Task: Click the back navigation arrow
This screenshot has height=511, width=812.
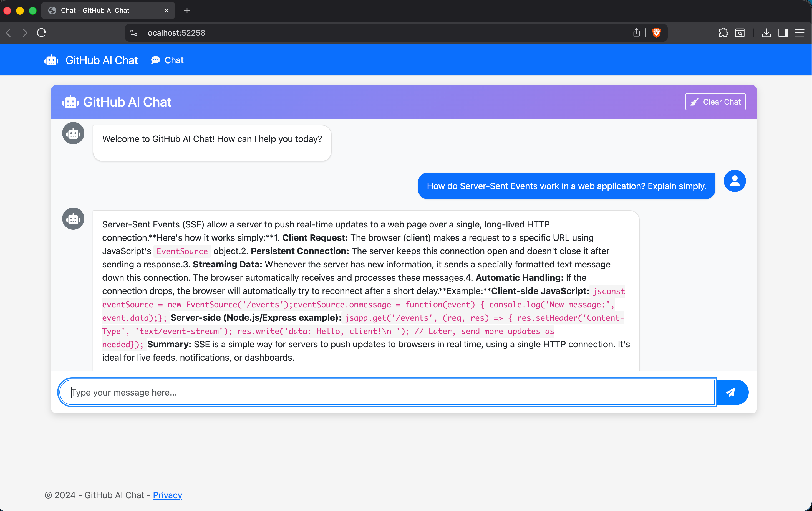Action: click(8, 33)
